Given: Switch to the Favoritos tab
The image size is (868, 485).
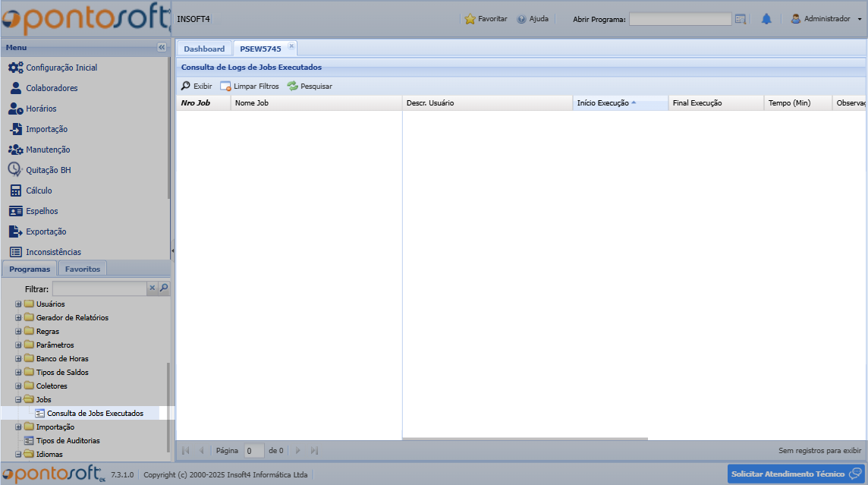Looking at the screenshot, I should 82,269.
